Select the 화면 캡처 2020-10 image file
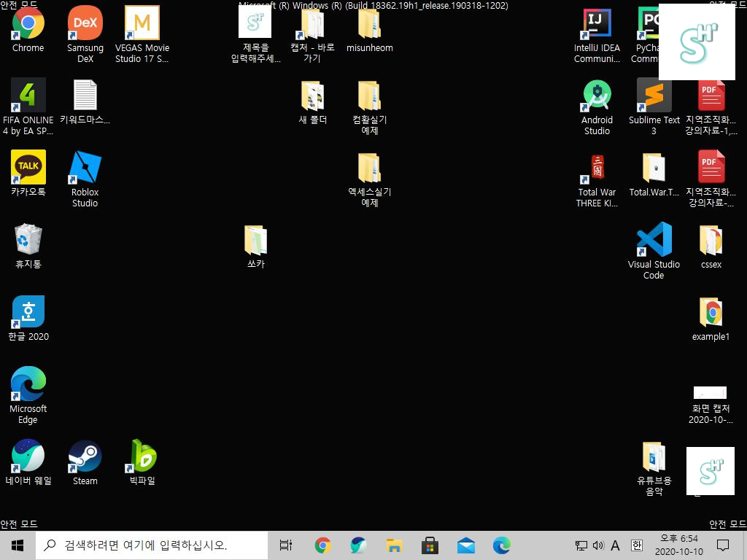The height and width of the screenshot is (560, 747). pyautogui.click(x=711, y=405)
